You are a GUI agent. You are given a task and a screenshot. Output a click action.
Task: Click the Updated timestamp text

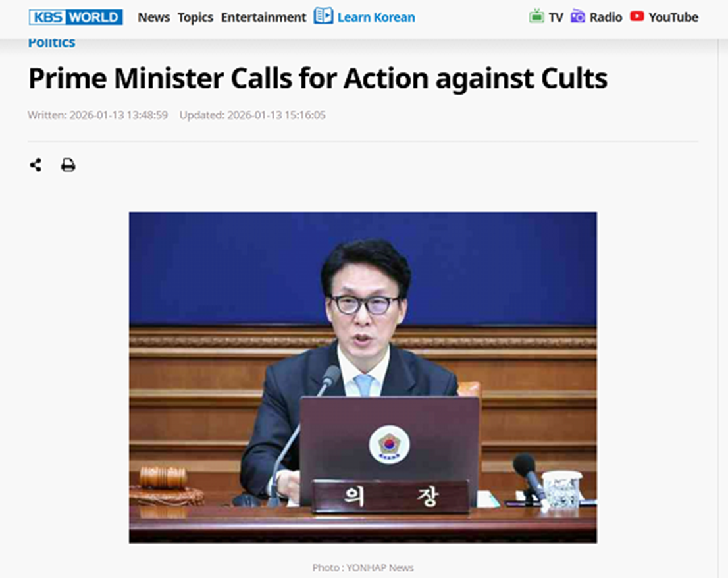click(253, 115)
